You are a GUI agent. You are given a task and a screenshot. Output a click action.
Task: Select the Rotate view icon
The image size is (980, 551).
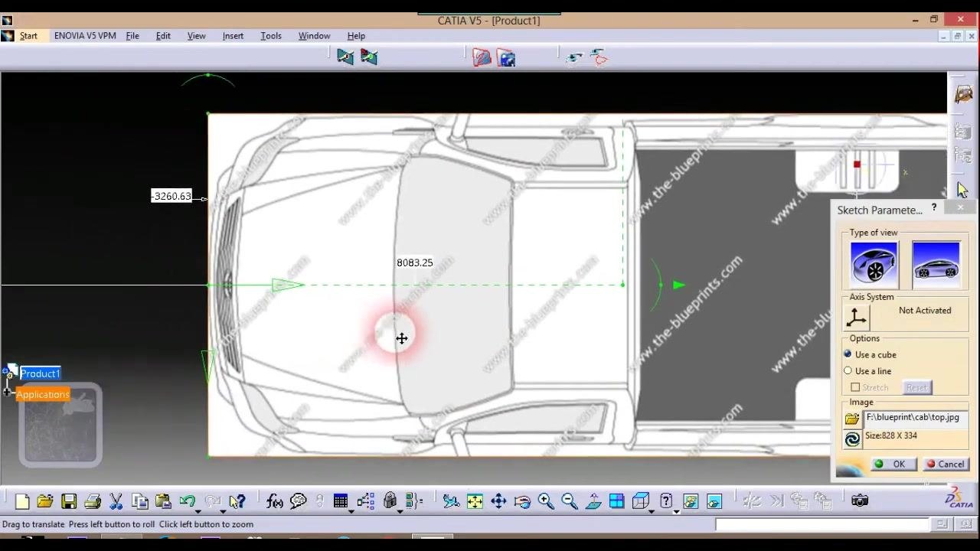tap(522, 501)
